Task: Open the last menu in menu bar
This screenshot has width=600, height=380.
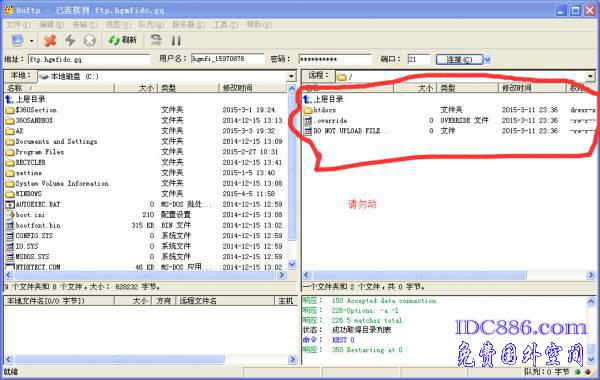Action: [x=259, y=24]
